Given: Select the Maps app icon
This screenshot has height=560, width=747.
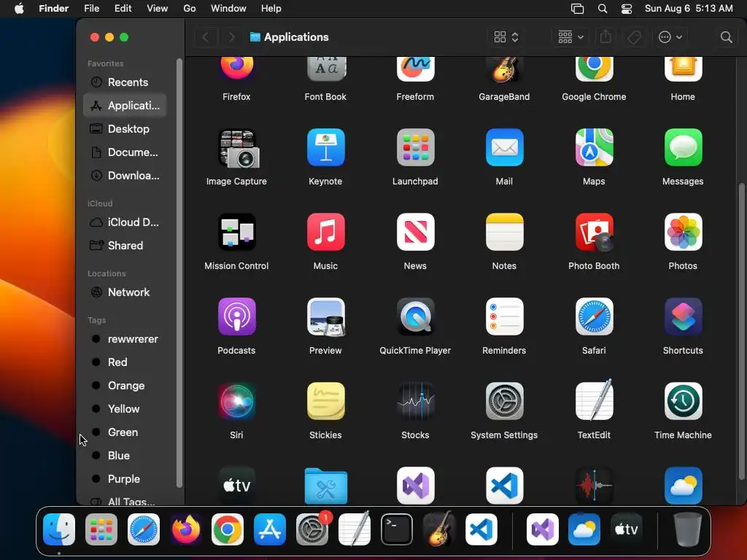Looking at the screenshot, I should click(x=594, y=147).
